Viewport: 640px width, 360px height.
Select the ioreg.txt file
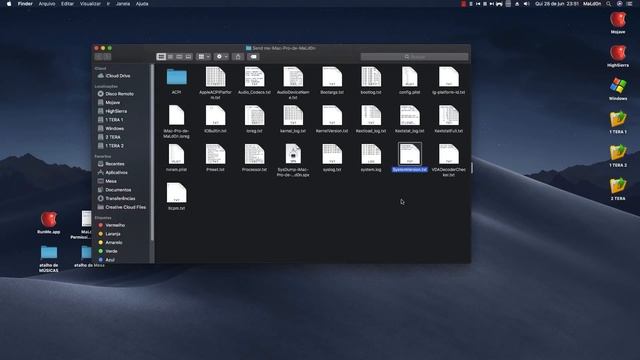(x=254, y=116)
